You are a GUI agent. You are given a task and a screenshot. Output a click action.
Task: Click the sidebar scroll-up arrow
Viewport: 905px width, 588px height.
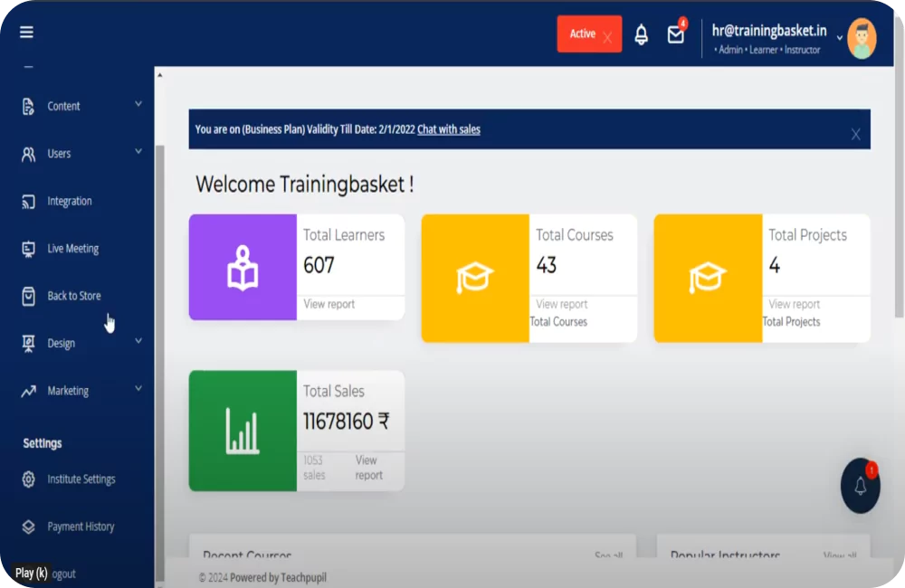pos(160,75)
